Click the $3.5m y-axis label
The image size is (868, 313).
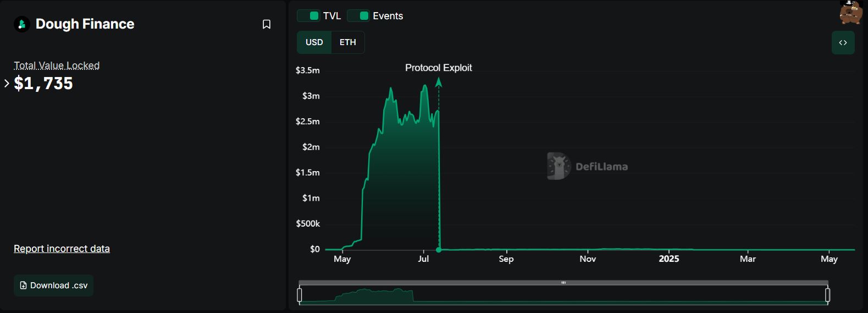pos(308,70)
